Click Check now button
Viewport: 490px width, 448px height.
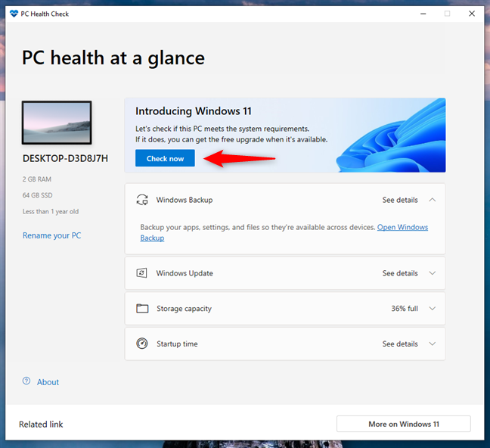[165, 158]
